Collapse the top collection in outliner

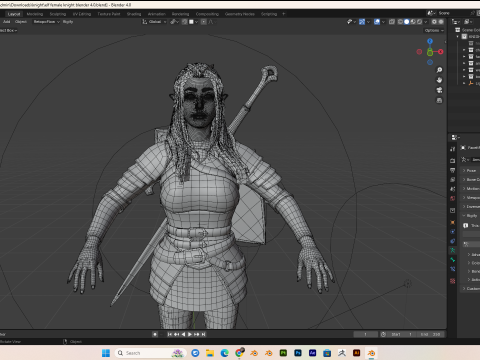(x=458, y=37)
